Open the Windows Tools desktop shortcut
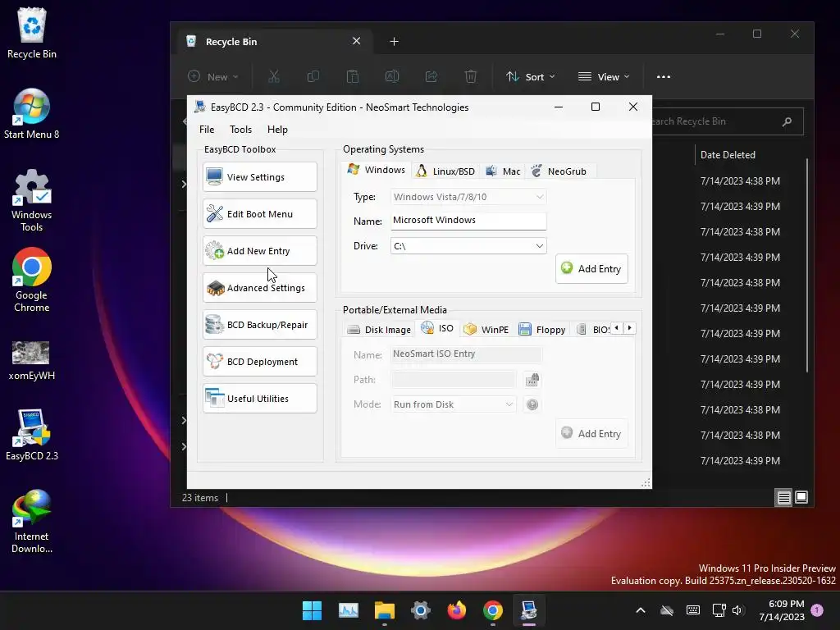This screenshot has height=630, width=840. [32, 200]
